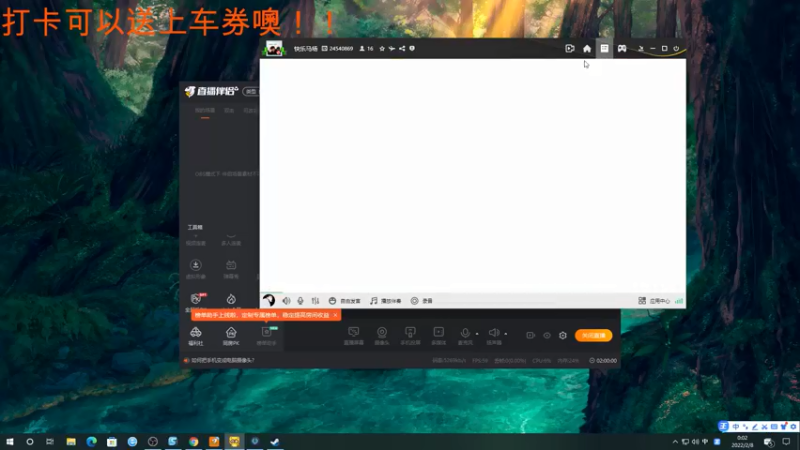Open the notification center in the taskbar
Viewport: 800px width, 450px height.
pos(786,441)
